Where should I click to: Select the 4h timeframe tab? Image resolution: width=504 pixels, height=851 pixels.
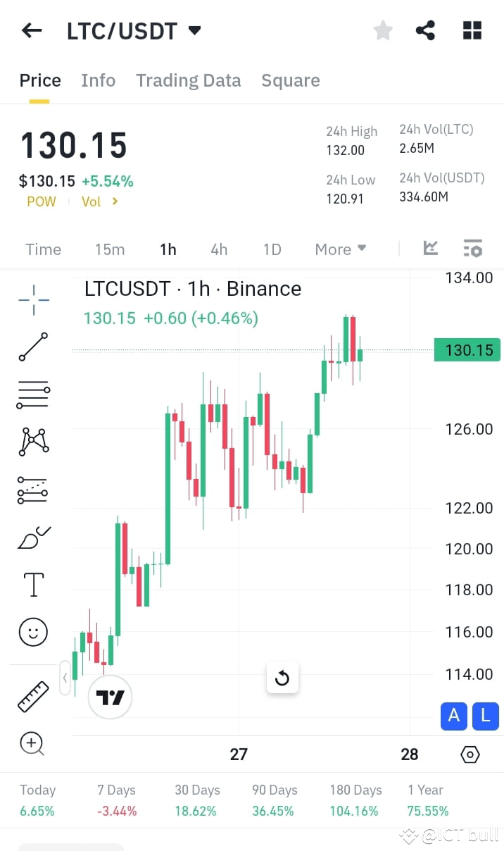(218, 249)
